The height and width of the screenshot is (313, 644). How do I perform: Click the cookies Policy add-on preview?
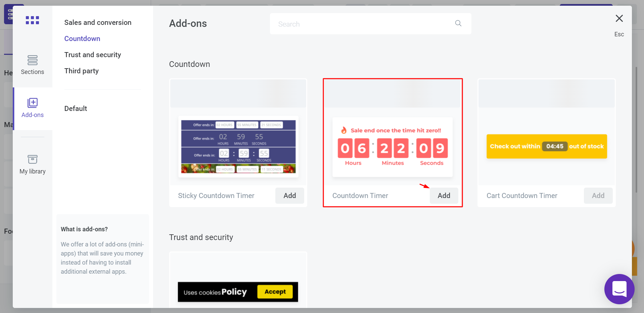pyautogui.click(x=238, y=292)
